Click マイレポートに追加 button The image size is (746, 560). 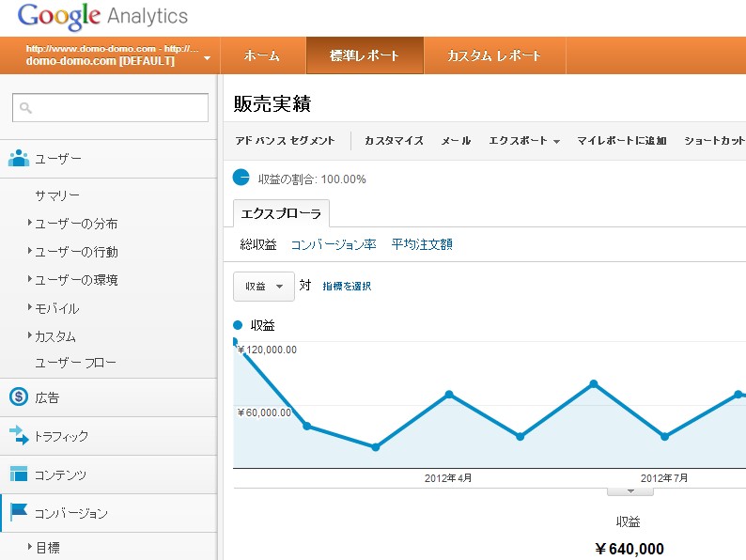click(622, 141)
